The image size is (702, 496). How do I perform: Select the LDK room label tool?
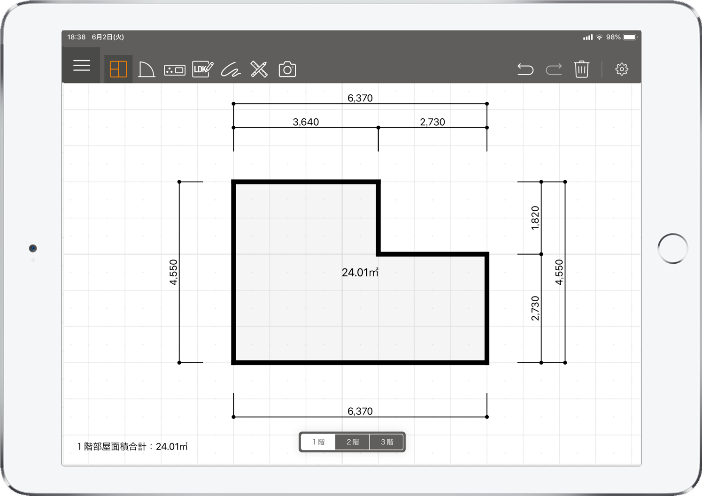pos(202,69)
